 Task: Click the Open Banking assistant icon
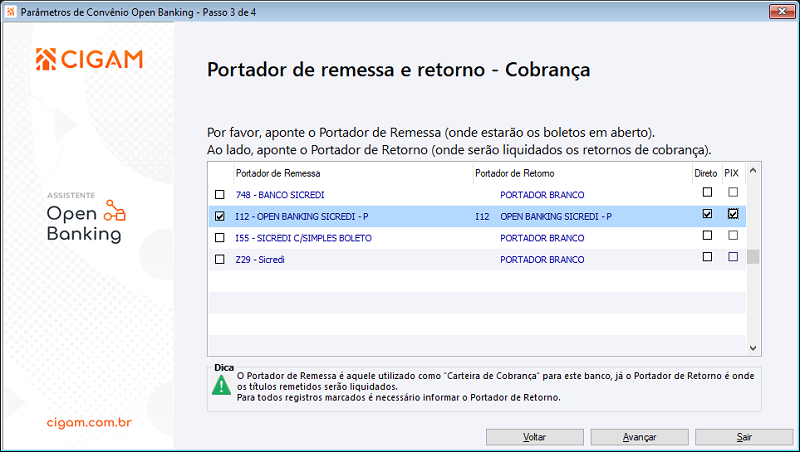coord(116,210)
